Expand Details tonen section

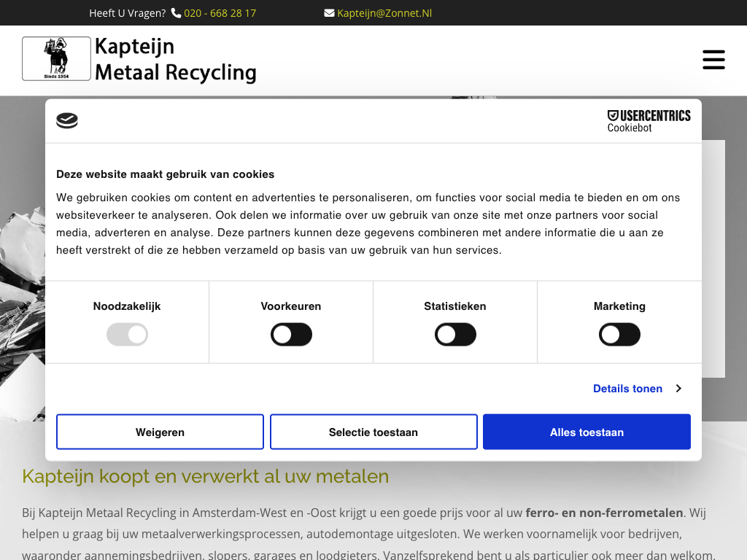627,389
